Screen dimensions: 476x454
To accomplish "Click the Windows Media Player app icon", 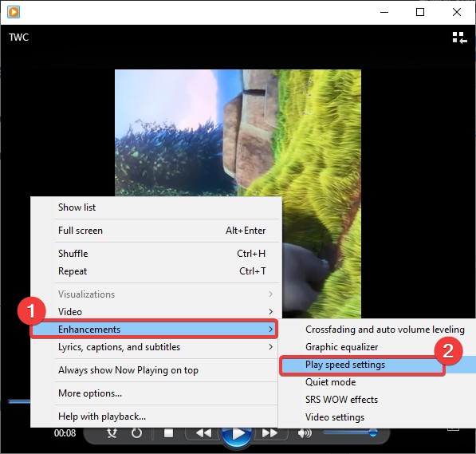I will click(x=14, y=12).
